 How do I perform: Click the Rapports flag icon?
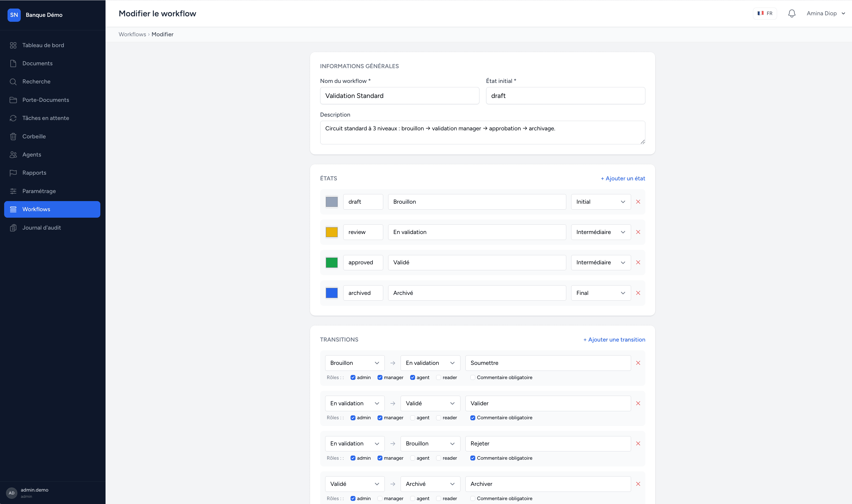click(13, 173)
